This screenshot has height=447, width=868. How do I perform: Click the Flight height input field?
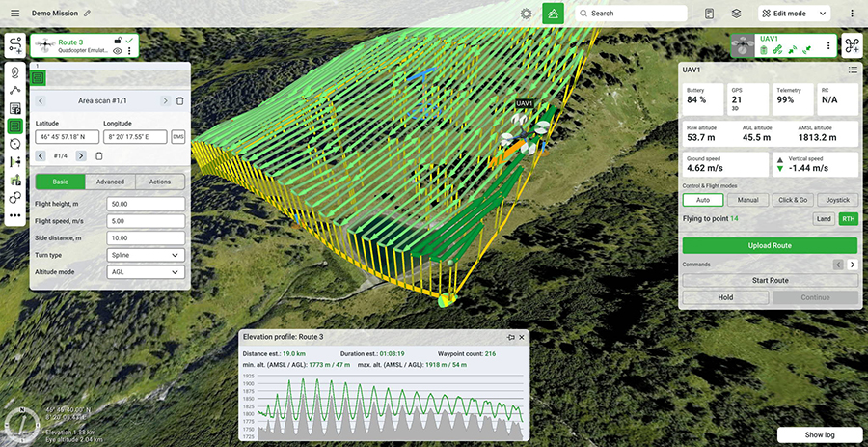click(x=146, y=204)
